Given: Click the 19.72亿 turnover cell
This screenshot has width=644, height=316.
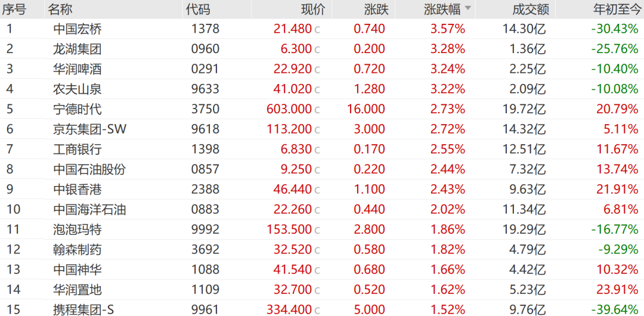Looking at the screenshot, I should click(525, 109).
